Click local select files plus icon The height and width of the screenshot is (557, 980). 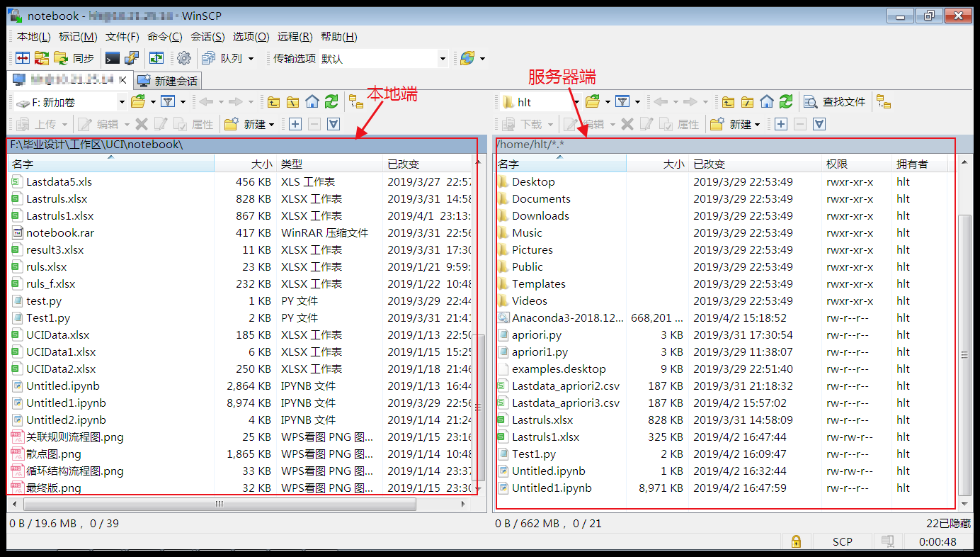click(x=295, y=124)
